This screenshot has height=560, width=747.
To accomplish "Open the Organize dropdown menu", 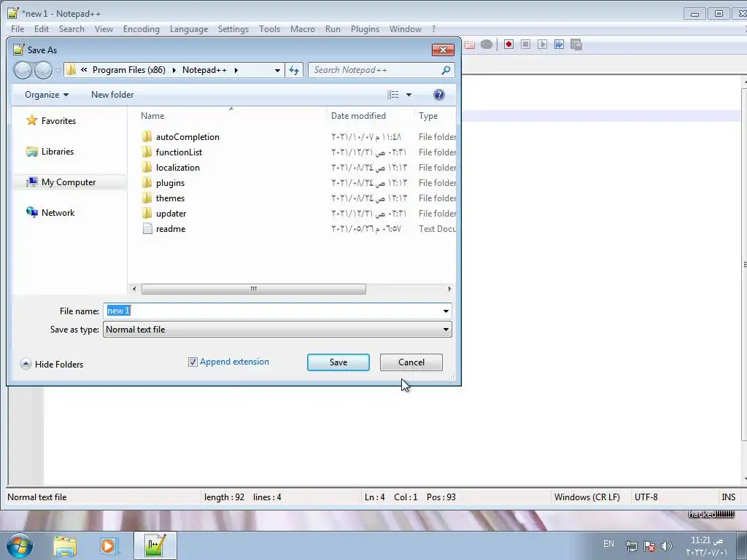I will point(47,95).
